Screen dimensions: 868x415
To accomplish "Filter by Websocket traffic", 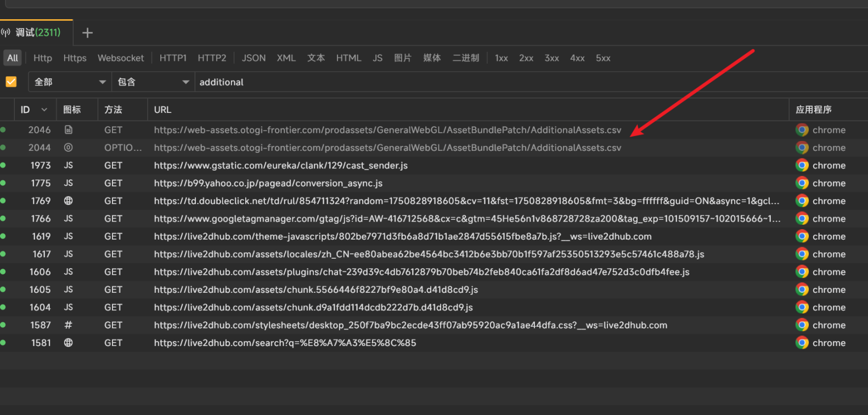I will [x=121, y=58].
